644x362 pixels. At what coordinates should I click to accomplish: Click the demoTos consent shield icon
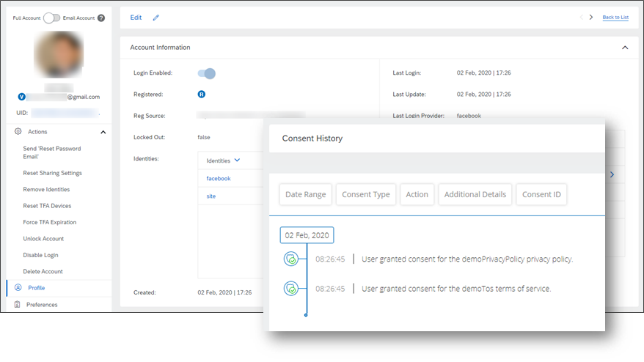[x=291, y=289]
